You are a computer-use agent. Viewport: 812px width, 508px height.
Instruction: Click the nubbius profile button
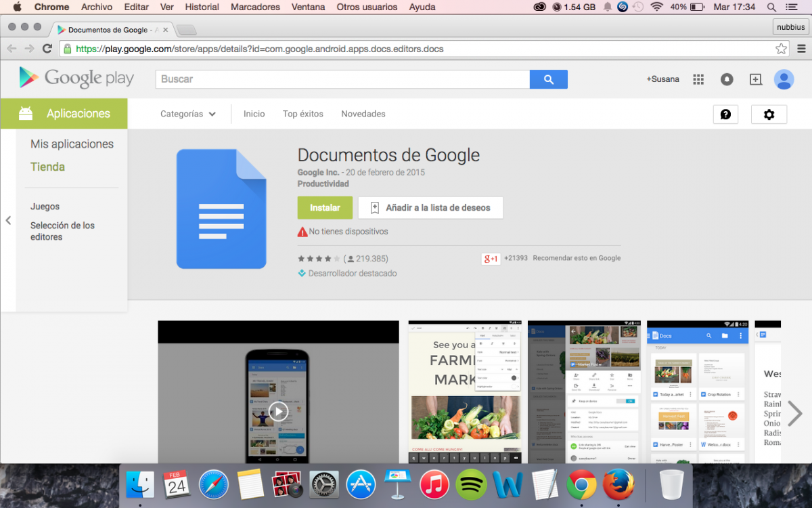click(790, 27)
